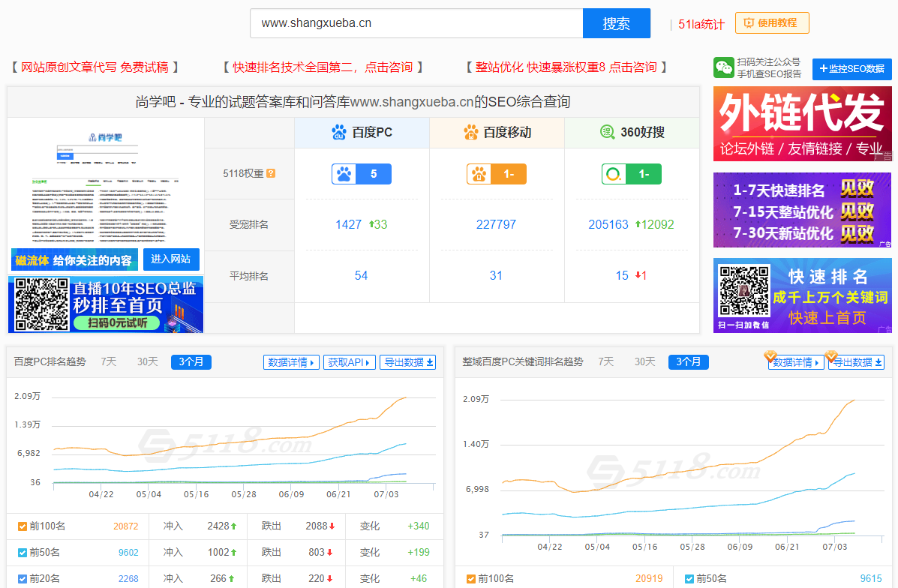Click the purple 1-7天快速排名 ad banner
898x588 pixels.
tap(803, 210)
